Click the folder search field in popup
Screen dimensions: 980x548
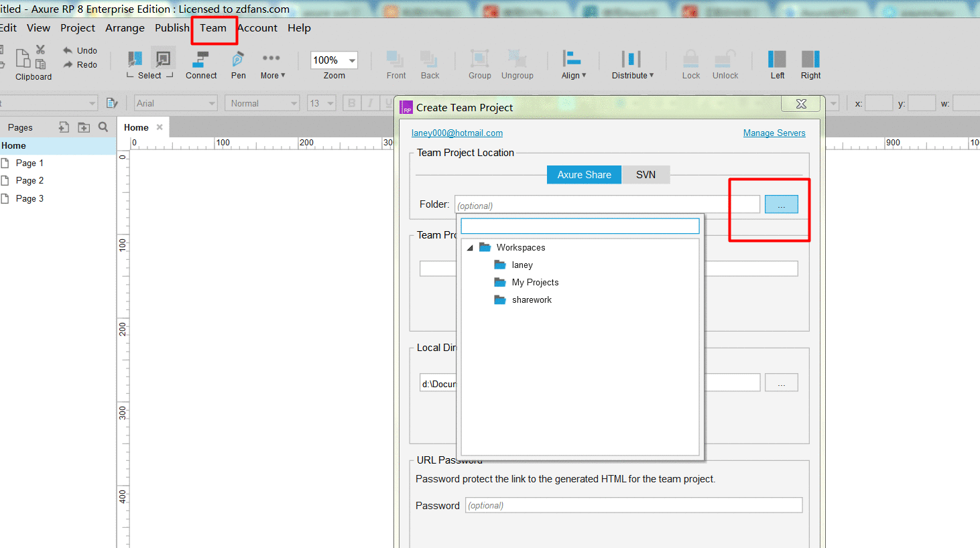(x=580, y=226)
